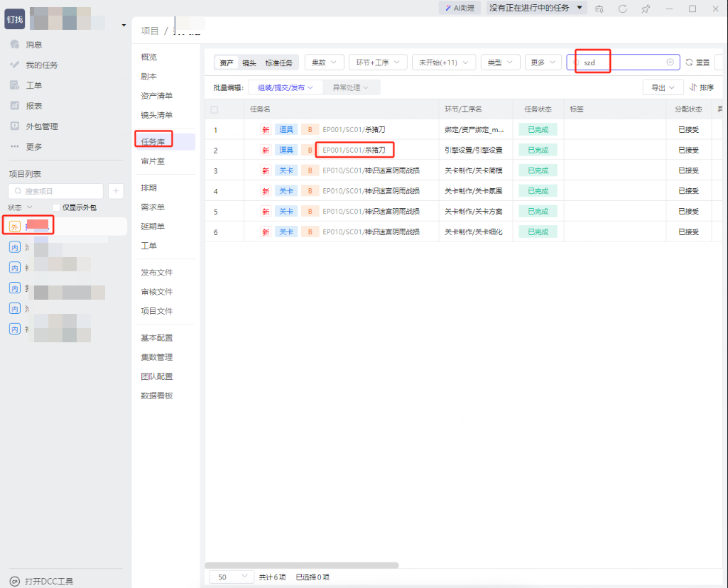728x588 pixels.
Task: Click the 重置 reset button
Action: coord(697,62)
